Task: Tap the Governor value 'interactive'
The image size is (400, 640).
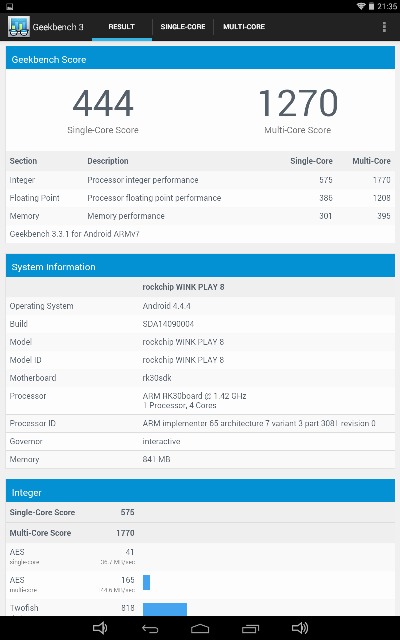Action: (161, 441)
